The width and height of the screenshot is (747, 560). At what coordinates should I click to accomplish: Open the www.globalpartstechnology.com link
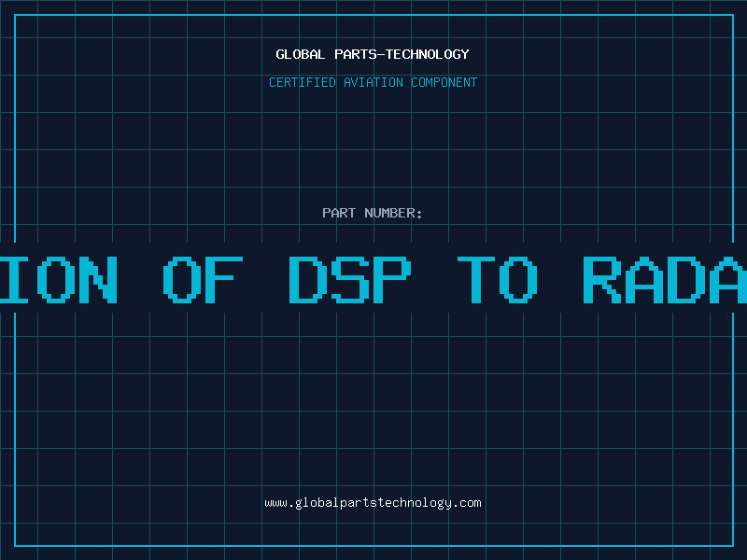click(x=373, y=503)
